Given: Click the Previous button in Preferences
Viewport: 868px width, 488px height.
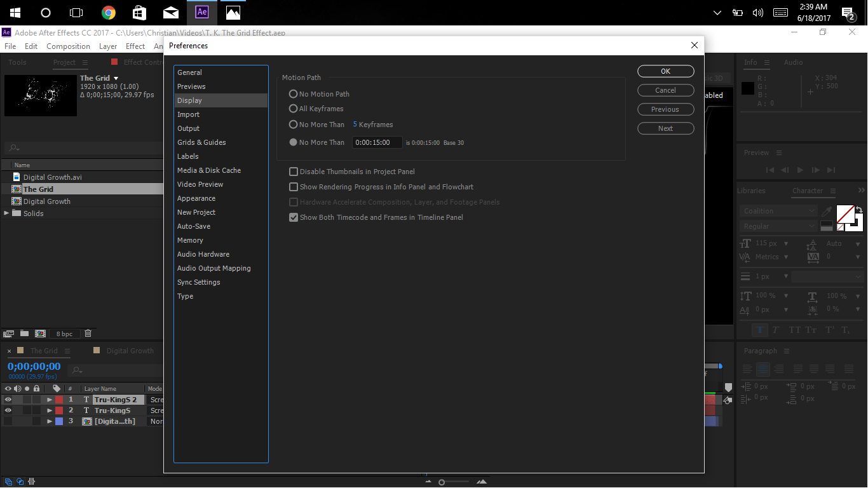Looking at the screenshot, I should click(666, 109).
